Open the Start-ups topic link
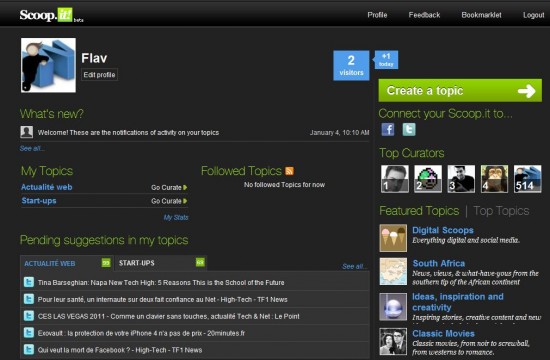 (x=39, y=201)
